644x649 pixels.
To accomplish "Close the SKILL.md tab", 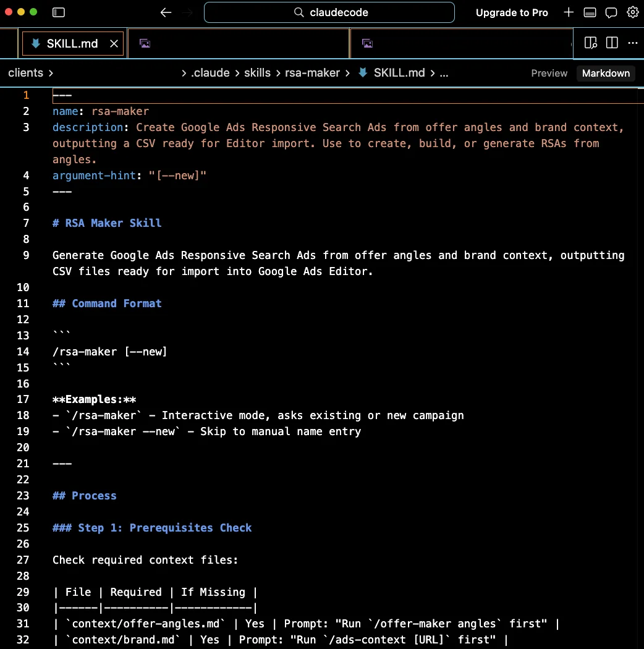I will coord(114,43).
